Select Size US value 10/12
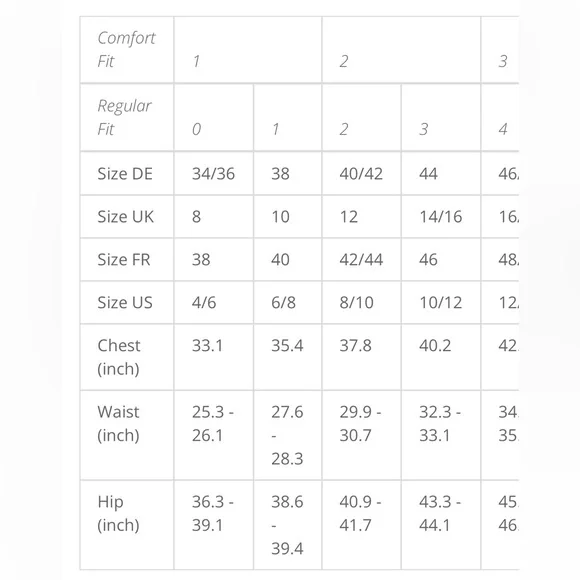 pyautogui.click(x=441, y=302)
